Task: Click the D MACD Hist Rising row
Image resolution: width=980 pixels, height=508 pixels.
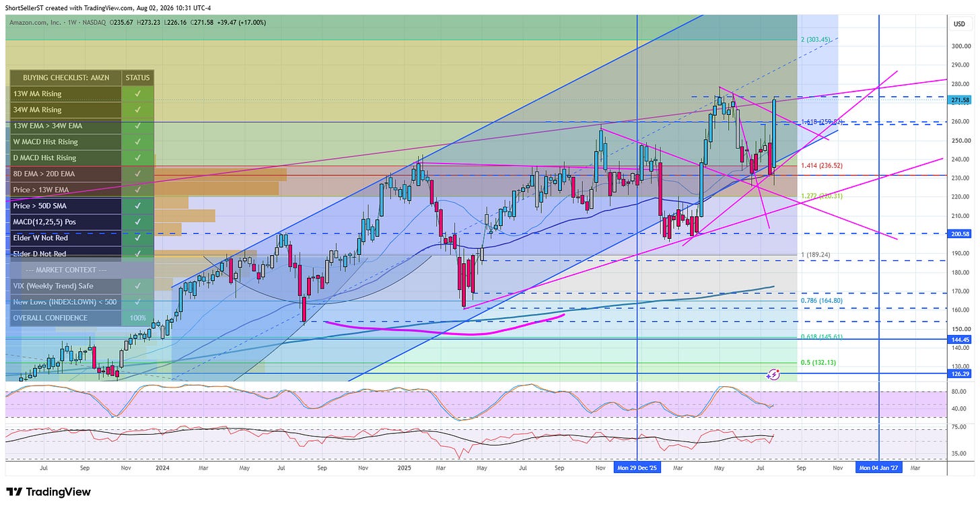Action: (81, 157)
